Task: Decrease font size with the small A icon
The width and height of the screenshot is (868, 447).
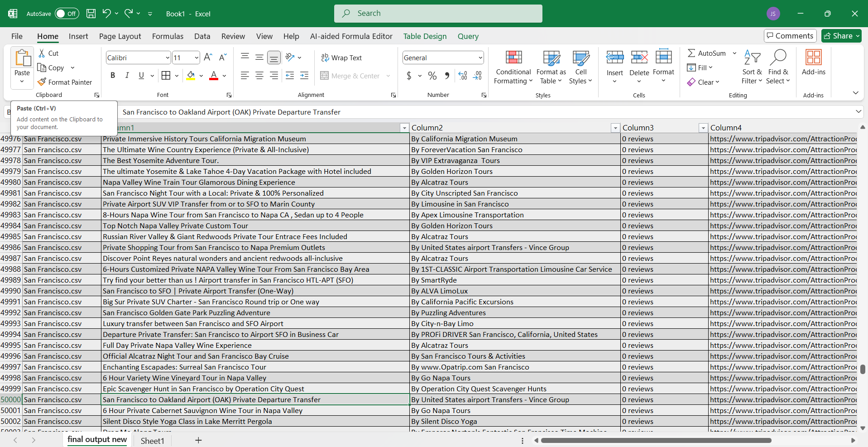Action: [222, 58]
